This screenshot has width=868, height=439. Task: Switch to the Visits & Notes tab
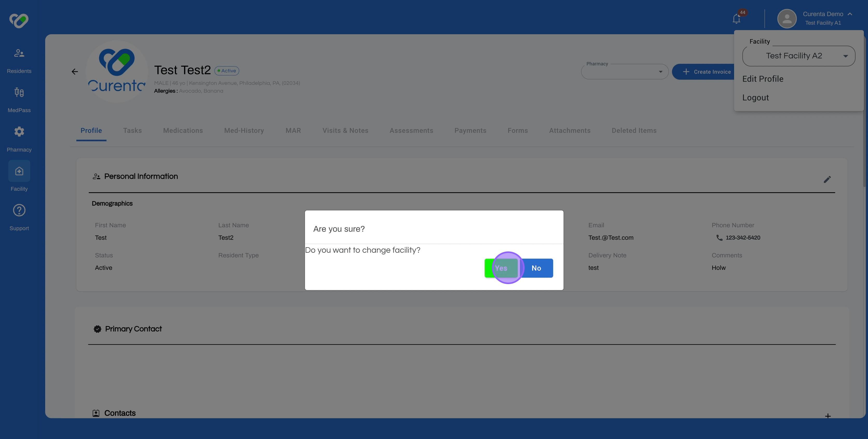pyautogui.click(x=345, y=131)
